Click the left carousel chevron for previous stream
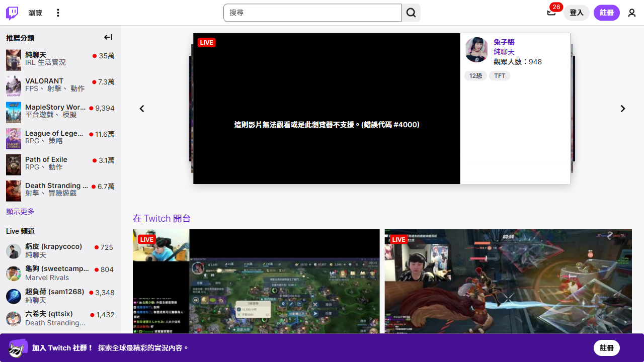The width and height of the screenshot is (644, 362). [141, 109]
